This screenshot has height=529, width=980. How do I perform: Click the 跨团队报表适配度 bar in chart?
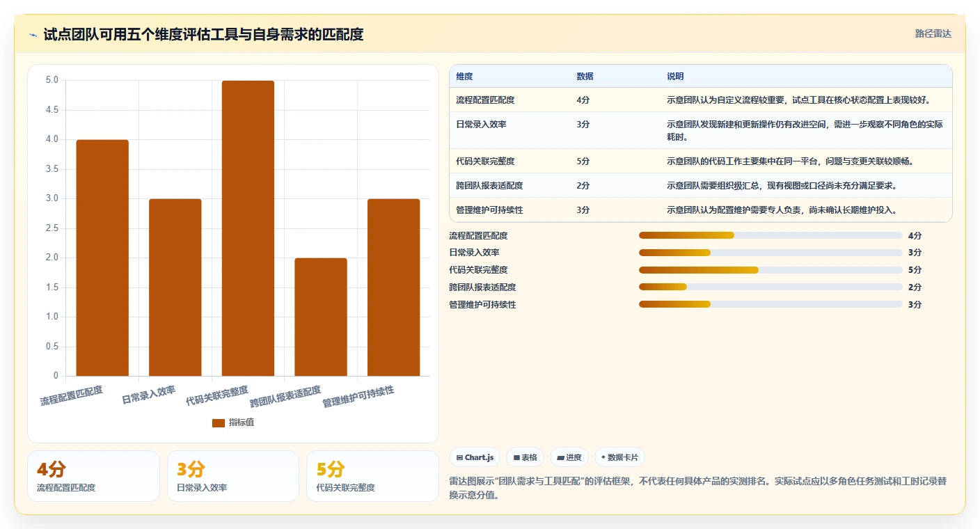pos(321,317)
